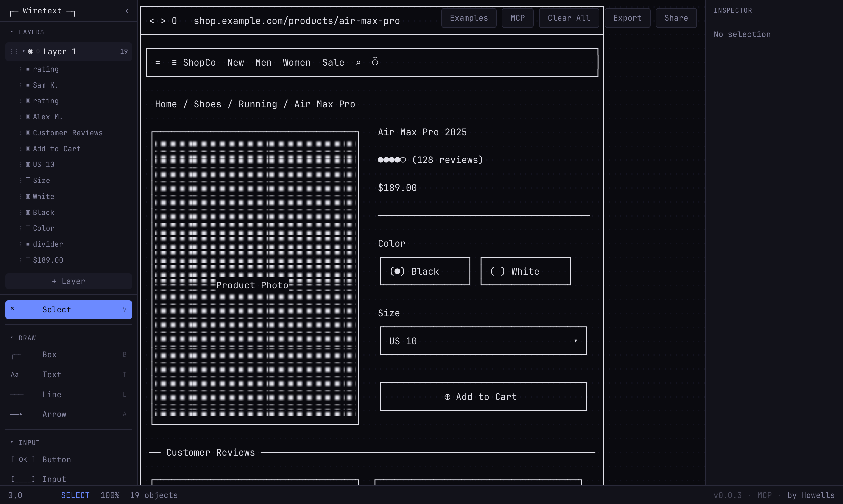Screen dimensions: 843x504
Task: Click the back arrow in the mock browser bar
Action: pos(152,20)
